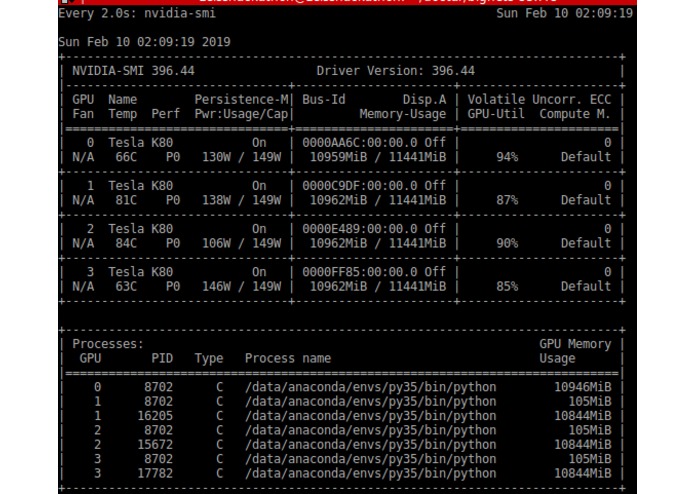
Task: Click the "Persistence-M" column header
Action: coord(241,100)
